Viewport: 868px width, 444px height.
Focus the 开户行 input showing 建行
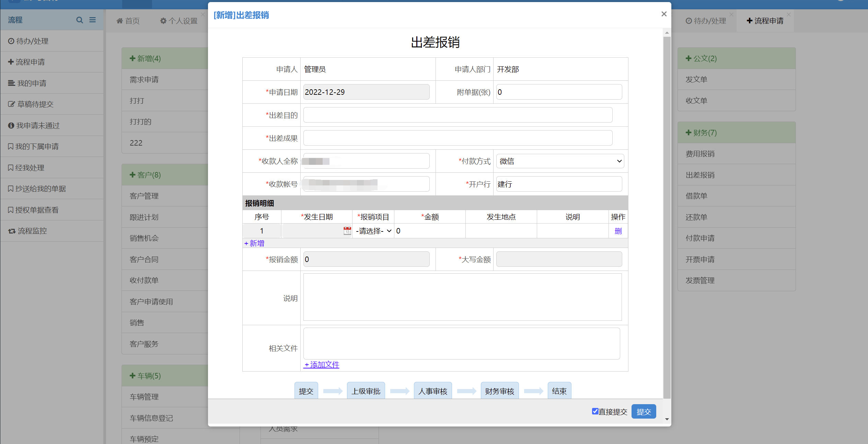pos(559,184)
